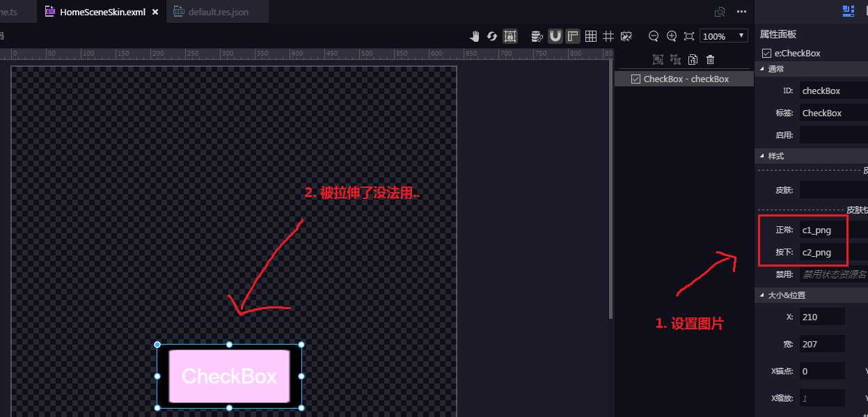Delete layer with trash icon
Screen dimensions: 868x417
click(710, 60)
